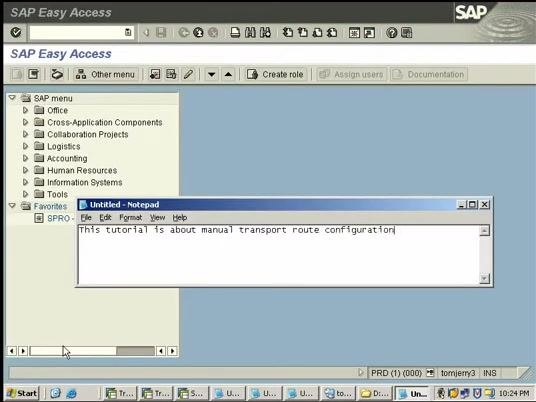Viewport: 536px width, 402px height.
Task: Collapse the Favorites node
Action: tap(12, 206)
